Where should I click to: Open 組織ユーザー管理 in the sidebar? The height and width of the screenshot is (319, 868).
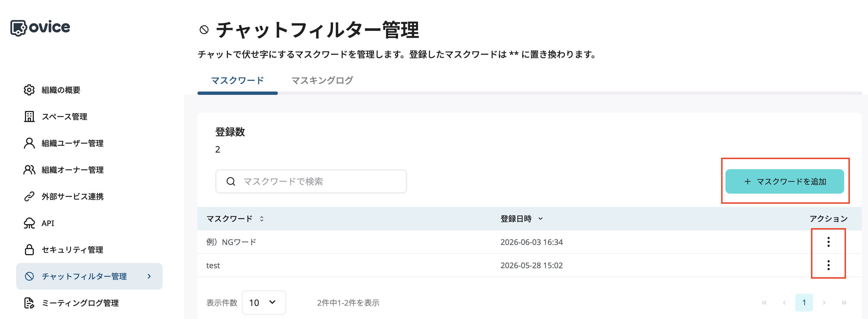point(72,143)
